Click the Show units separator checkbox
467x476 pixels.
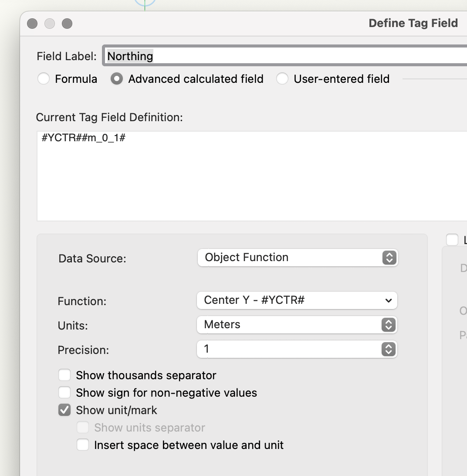coord(83,428)
